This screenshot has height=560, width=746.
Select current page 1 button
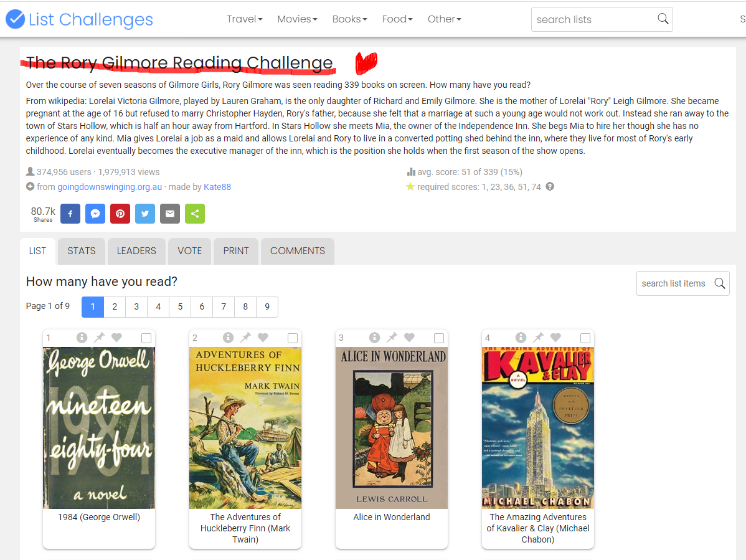coord(93,307)
